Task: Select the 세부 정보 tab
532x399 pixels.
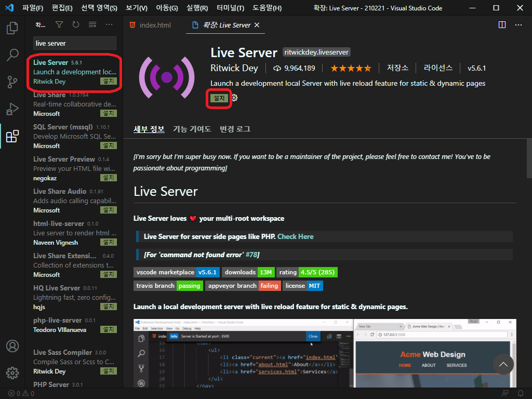Action: [x=149, y=129]
